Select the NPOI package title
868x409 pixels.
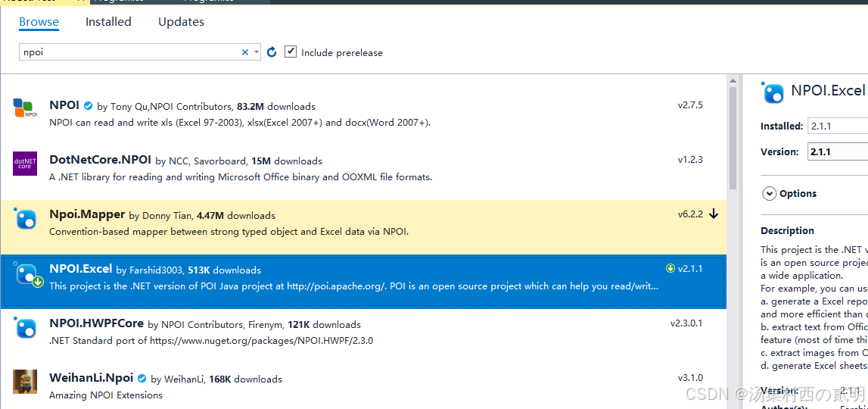pyautogui.click(x=65, y=105)
